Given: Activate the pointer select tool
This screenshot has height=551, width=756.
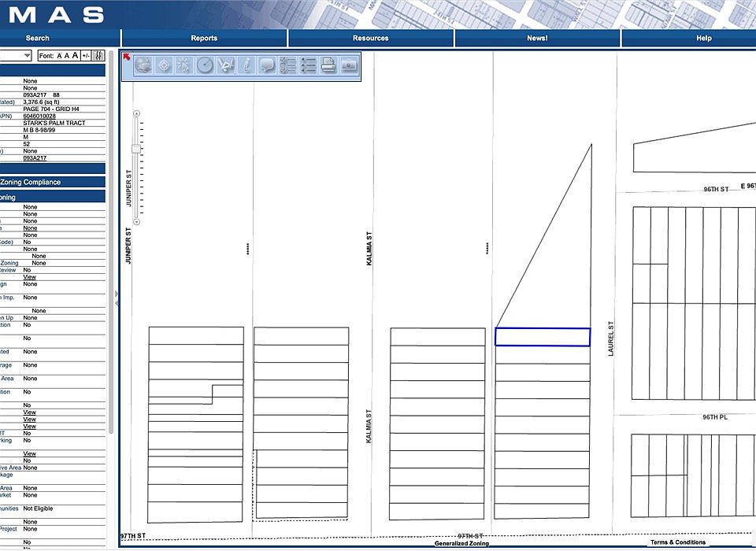Looking at the screenshot, I should click(184, 65).
